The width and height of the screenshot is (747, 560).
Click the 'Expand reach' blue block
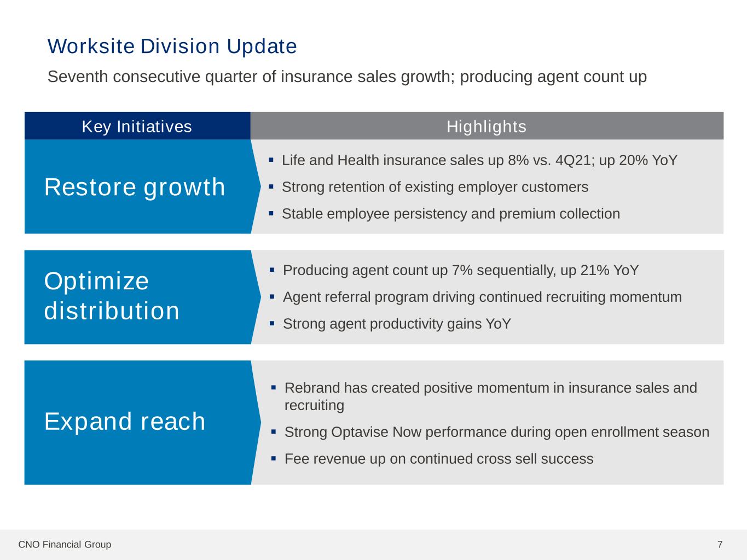(125, 422)
